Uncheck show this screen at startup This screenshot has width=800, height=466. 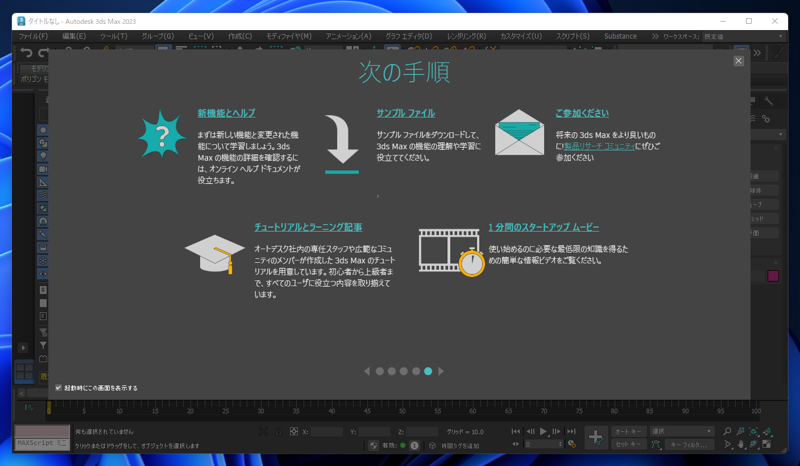[58, 387]
